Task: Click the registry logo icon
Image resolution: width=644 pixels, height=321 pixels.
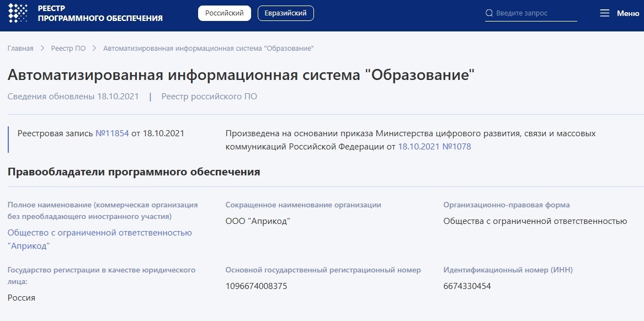Action: [x=18, y=13]
